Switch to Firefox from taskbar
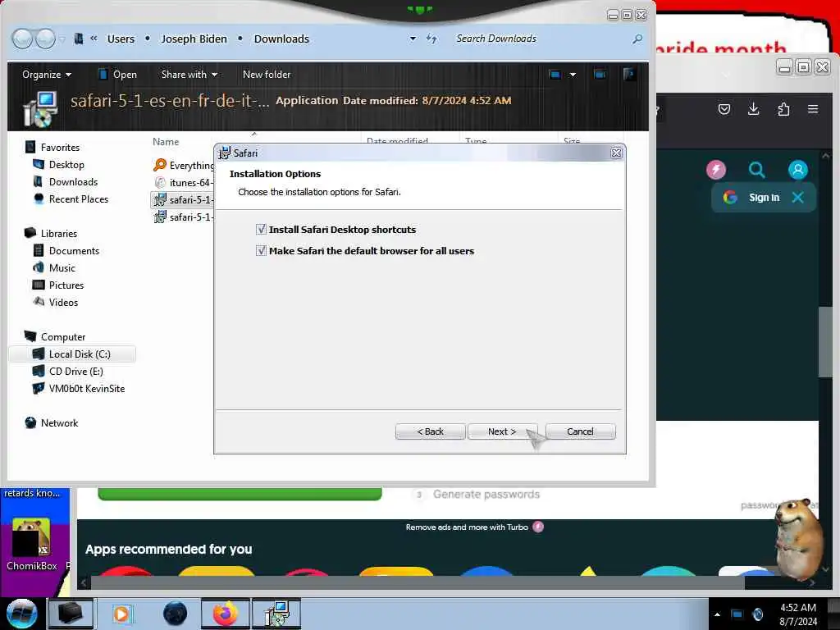The image size is (840, 630). tap(225, 614)
